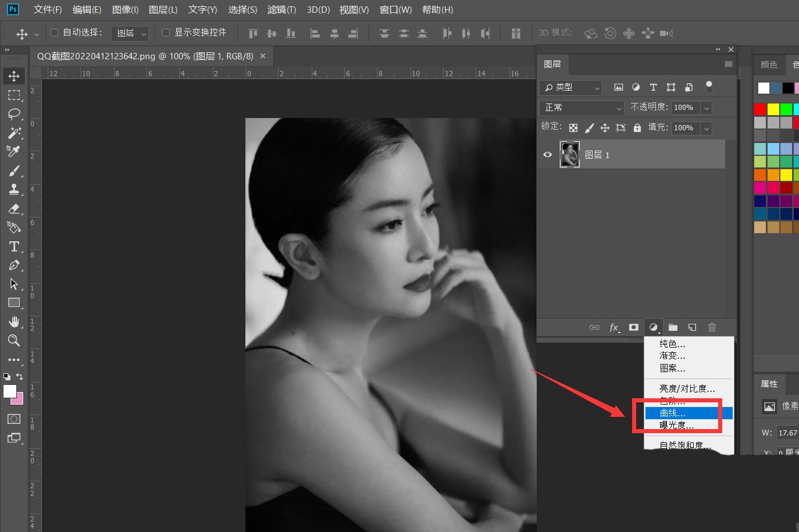The image size is (799, 532).
Task: Collapse the Layers panel with double arrows
Action: (x=718, y=49)
